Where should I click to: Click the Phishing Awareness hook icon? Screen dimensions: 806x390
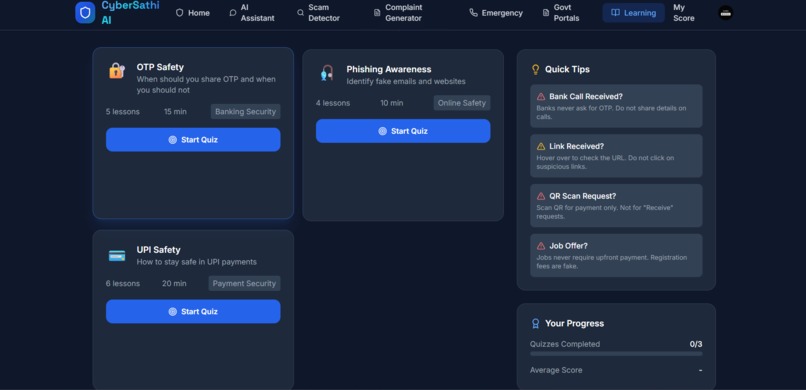[326, 73]
